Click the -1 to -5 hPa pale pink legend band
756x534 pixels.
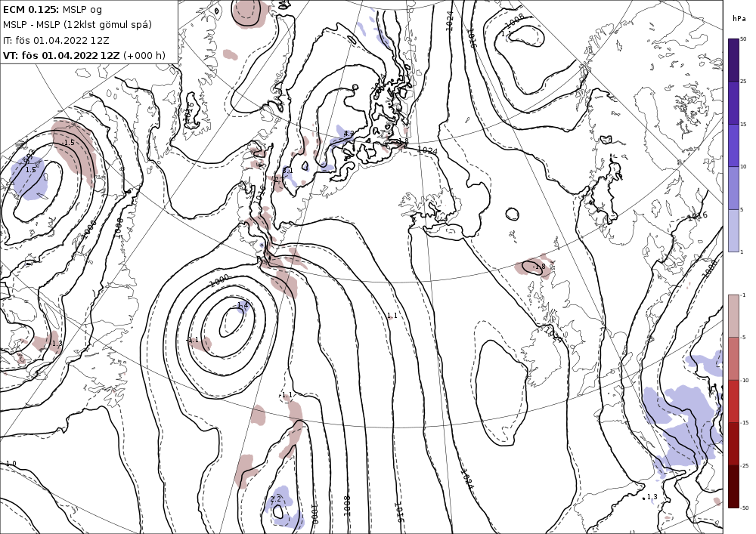coord(733,316)
